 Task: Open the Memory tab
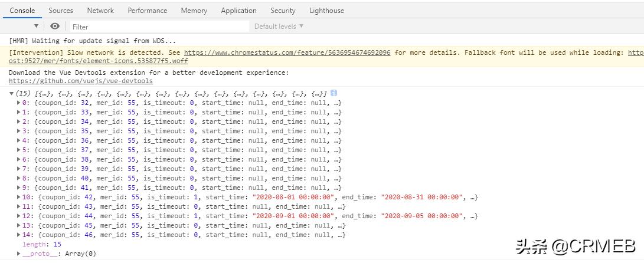click(x=194, y=11)
